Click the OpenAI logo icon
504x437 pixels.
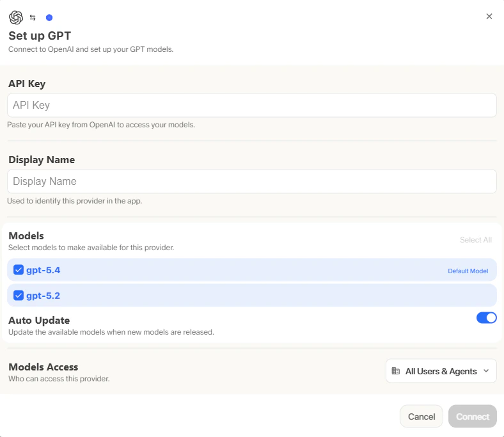[x=16, y=17]
